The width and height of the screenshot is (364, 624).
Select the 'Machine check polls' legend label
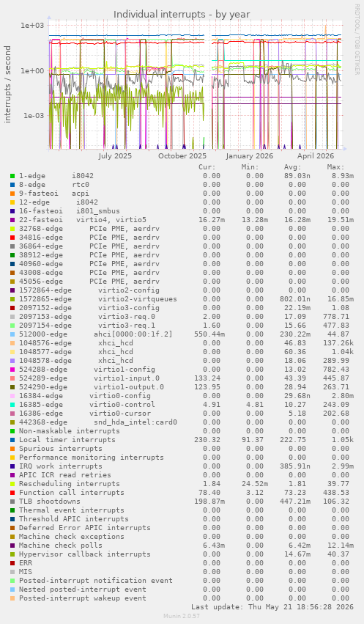click(60, 546)
